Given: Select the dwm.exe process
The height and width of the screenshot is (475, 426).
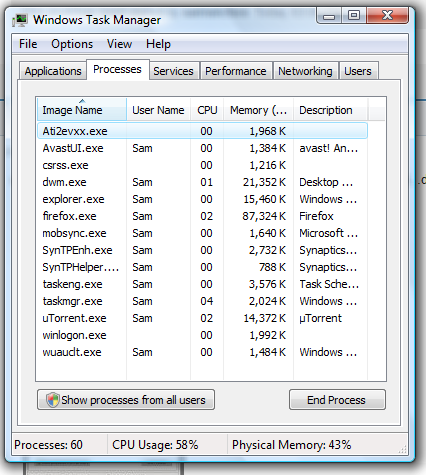Looking at the screenshot, I should [x=202, y=182].
